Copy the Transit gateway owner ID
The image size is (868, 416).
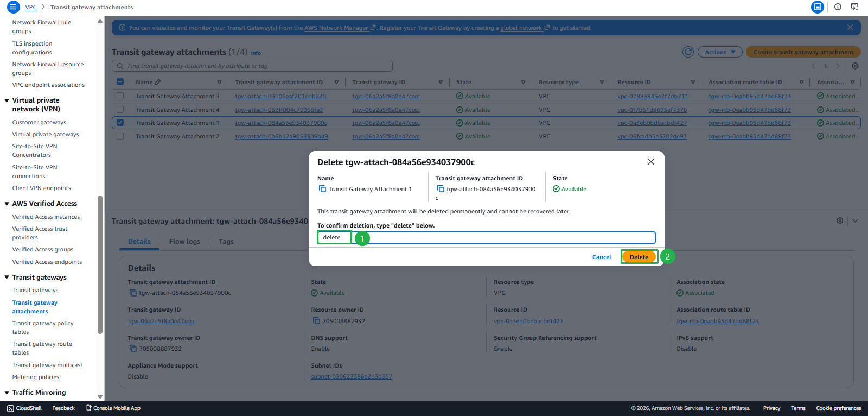[x=133, y=349]
